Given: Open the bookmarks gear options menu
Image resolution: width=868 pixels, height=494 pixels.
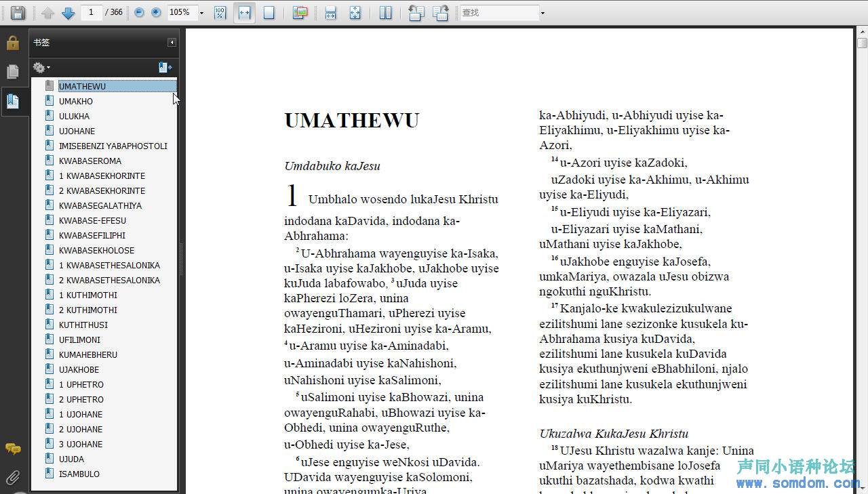Looking at the screenshot, I should (41, 67).
